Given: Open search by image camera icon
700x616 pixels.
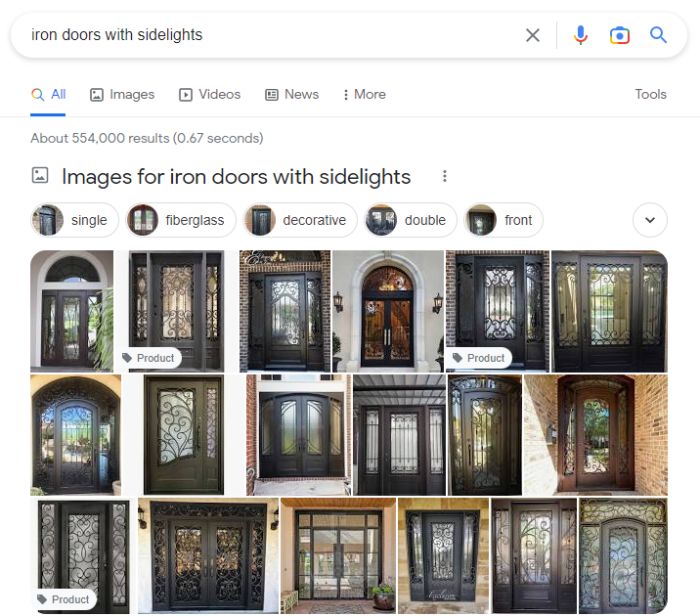Looking at the screenshot, I should (620, 35).
